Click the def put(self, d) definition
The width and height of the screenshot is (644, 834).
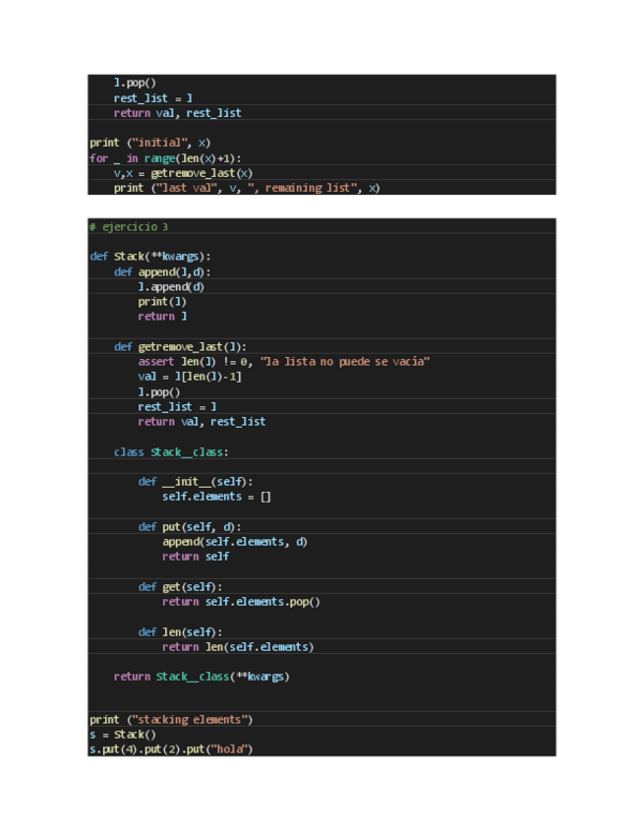(189, 527)
